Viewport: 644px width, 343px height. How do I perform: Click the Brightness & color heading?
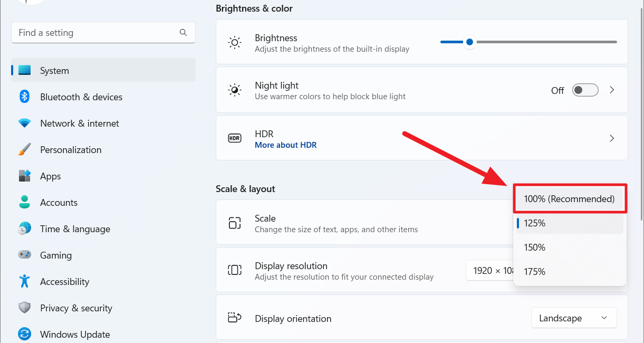[x=254, y=8]
